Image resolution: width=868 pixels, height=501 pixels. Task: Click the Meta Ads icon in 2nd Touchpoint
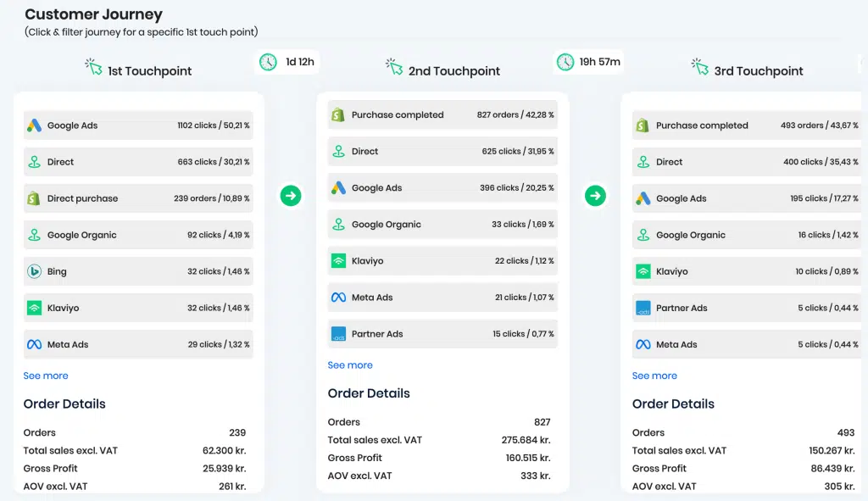[338, 298]
